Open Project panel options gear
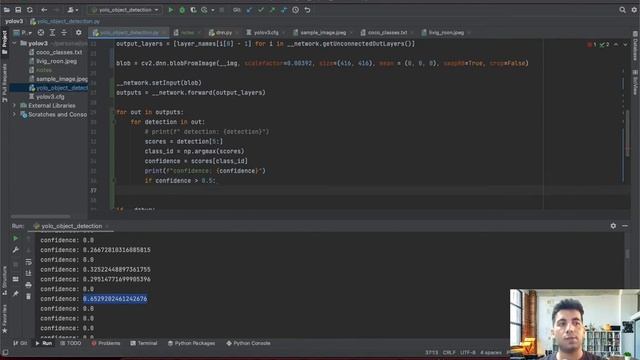 pos(78,32)
